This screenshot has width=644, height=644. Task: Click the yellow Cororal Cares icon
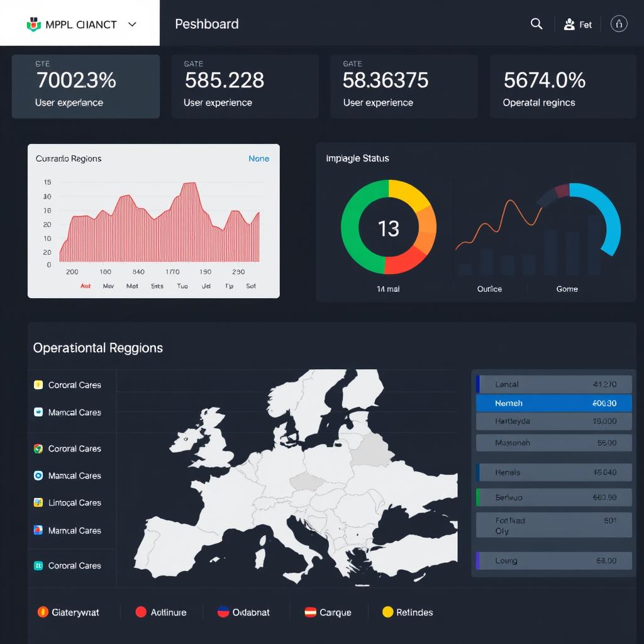click(37, 384)
